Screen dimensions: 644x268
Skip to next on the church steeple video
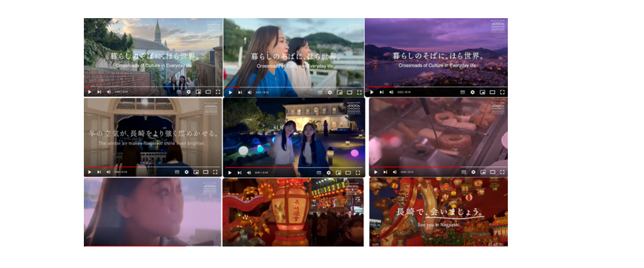click(x=99, y=92)
